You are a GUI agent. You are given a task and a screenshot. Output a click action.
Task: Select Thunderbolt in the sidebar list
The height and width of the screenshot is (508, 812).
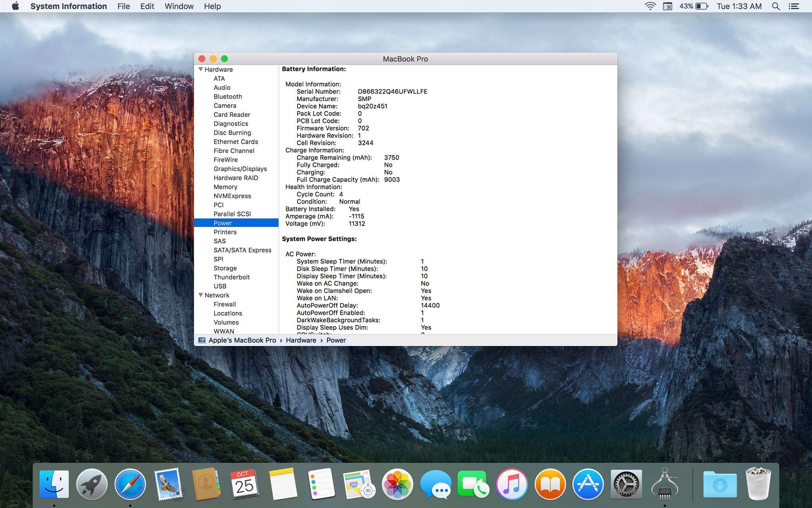pyautogui.click(x=232, y=277)
